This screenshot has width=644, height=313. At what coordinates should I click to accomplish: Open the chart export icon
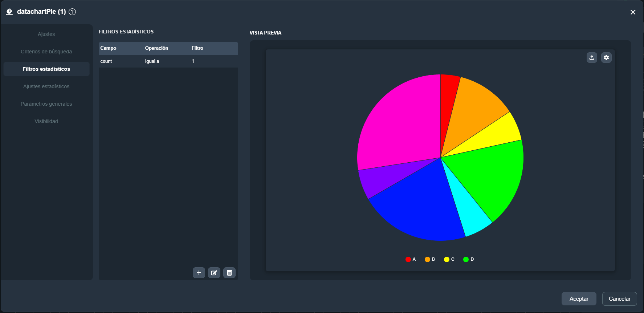pyautogui.click(x=592, y=58)
